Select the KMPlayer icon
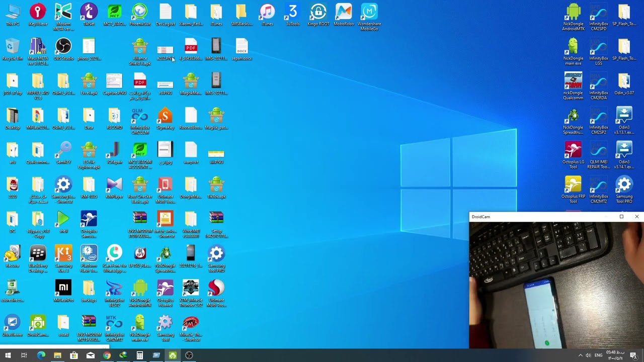The height and width of the screenshot is (362, 644). point(114,188)
